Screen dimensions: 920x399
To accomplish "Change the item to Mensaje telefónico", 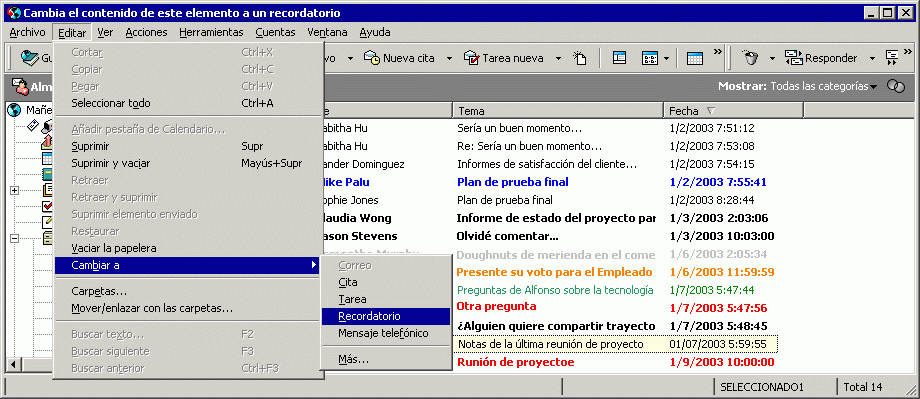I will (x=386, y=333).
